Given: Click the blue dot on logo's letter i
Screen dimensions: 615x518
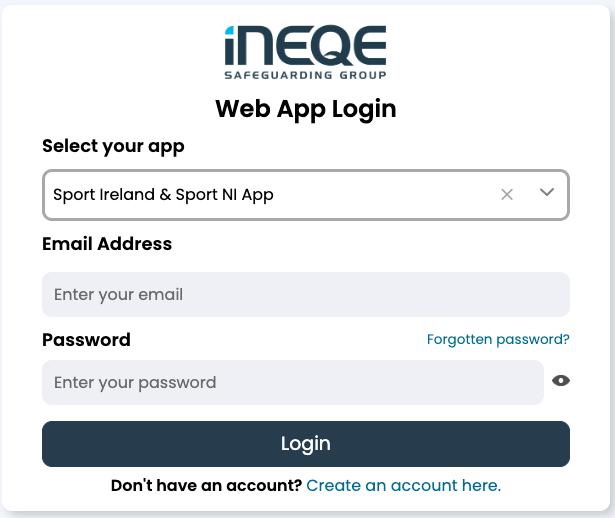Looking at the screenshot, I should (229, 30).
